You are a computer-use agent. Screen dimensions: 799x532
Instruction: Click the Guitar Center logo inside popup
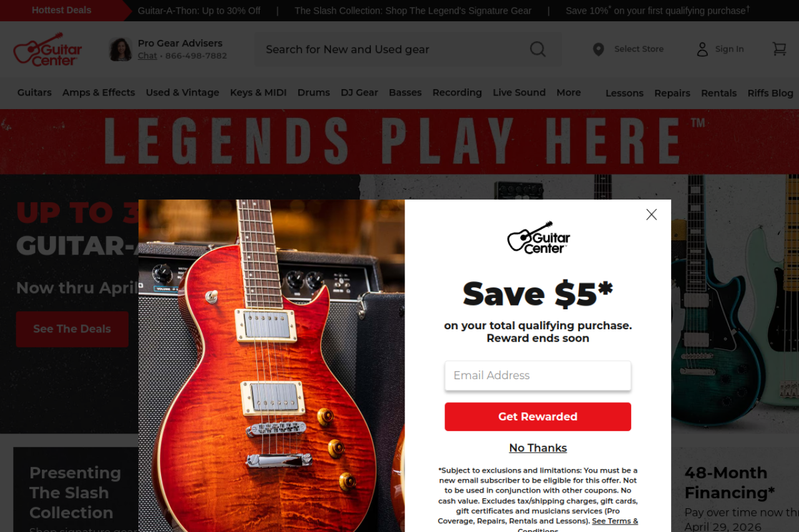(x=538, y=238)
